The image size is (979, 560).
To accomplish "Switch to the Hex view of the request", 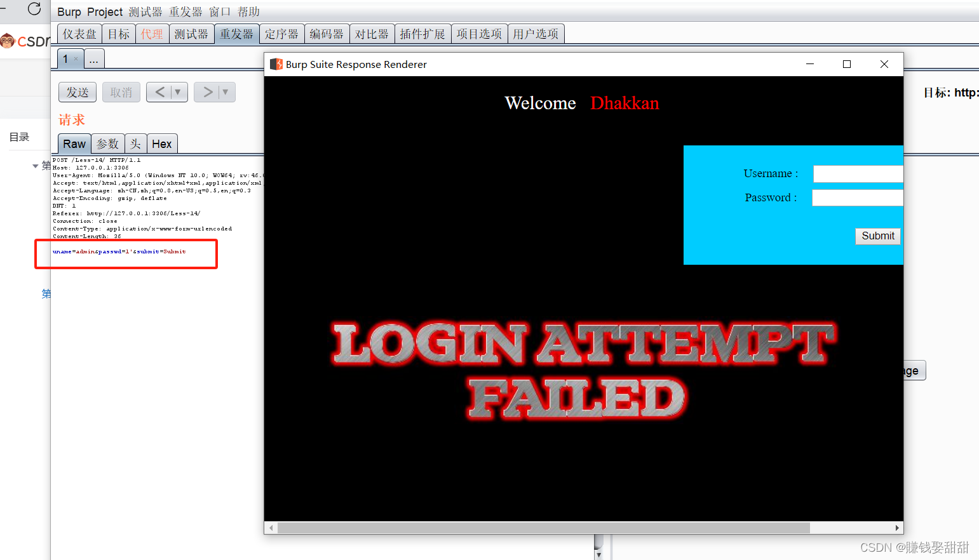I will [x=162, y=143].
